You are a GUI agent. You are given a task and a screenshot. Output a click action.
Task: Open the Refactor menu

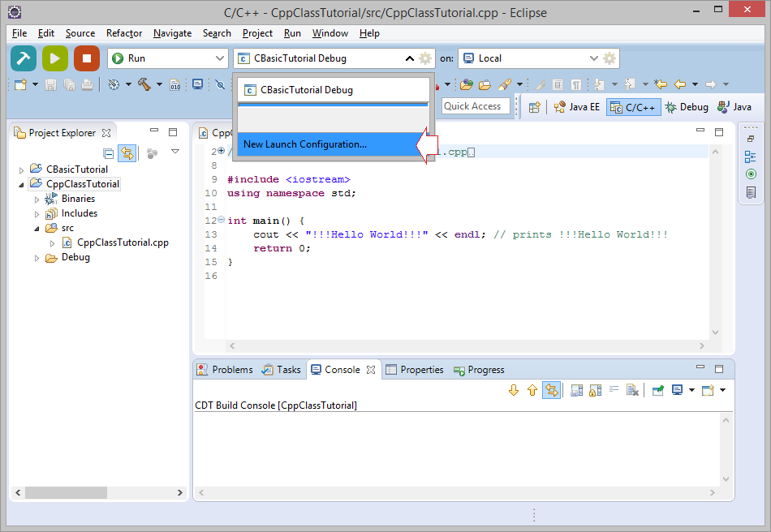pyautogui.click(x=124, y=33)
